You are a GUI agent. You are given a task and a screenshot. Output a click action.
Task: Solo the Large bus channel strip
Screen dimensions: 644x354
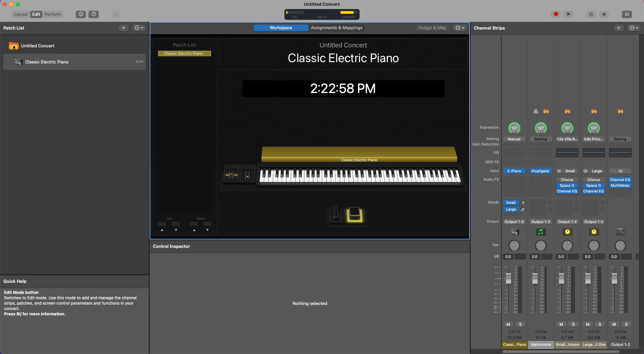point(600,324)
